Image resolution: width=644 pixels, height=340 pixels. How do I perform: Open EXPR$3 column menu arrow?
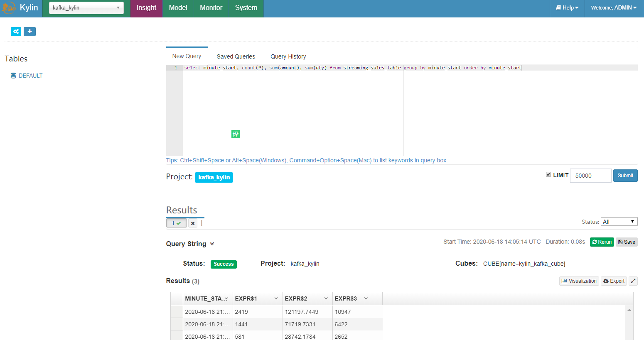tap(366, 298)
